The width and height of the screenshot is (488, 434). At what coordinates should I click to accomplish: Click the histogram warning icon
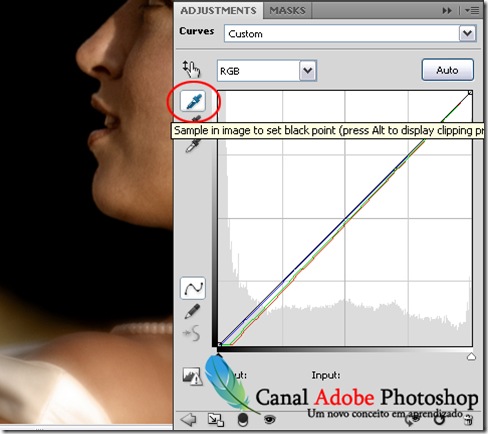point(192,376)
